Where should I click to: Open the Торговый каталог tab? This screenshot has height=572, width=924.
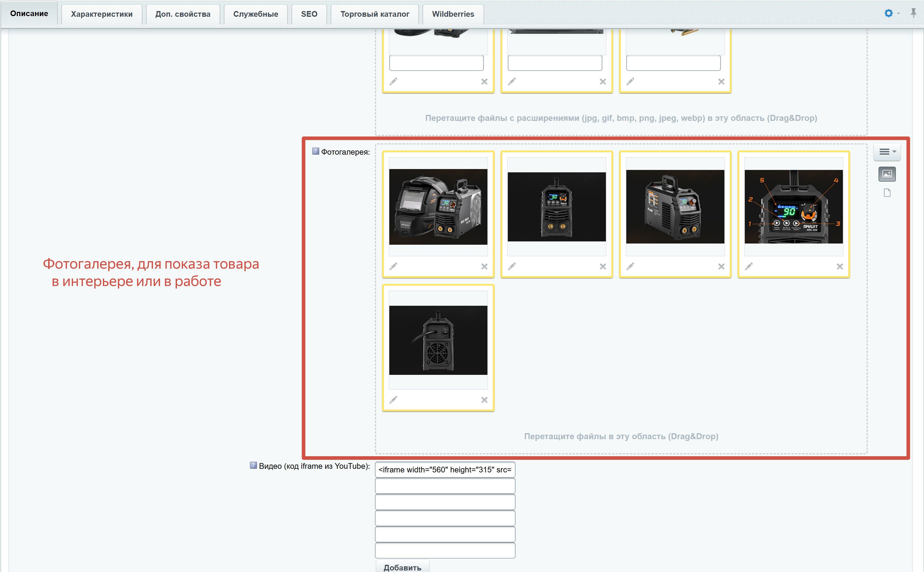374,14
